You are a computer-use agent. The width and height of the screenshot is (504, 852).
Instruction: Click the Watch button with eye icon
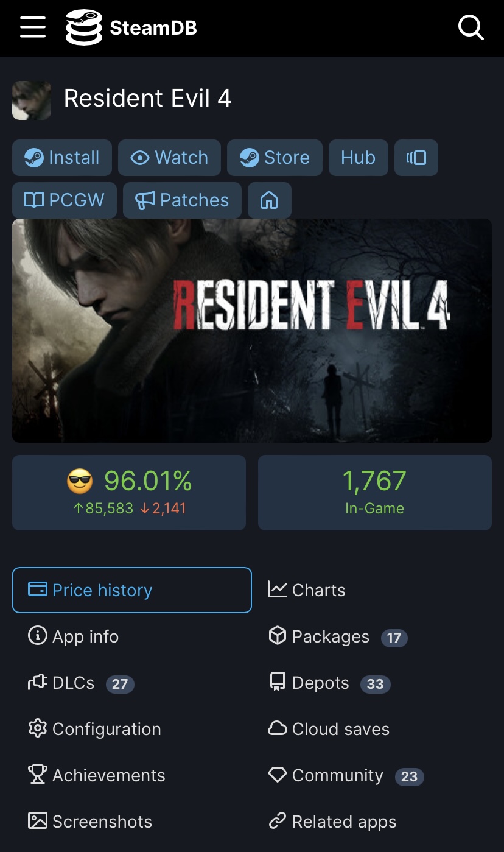tap(169, 158)
